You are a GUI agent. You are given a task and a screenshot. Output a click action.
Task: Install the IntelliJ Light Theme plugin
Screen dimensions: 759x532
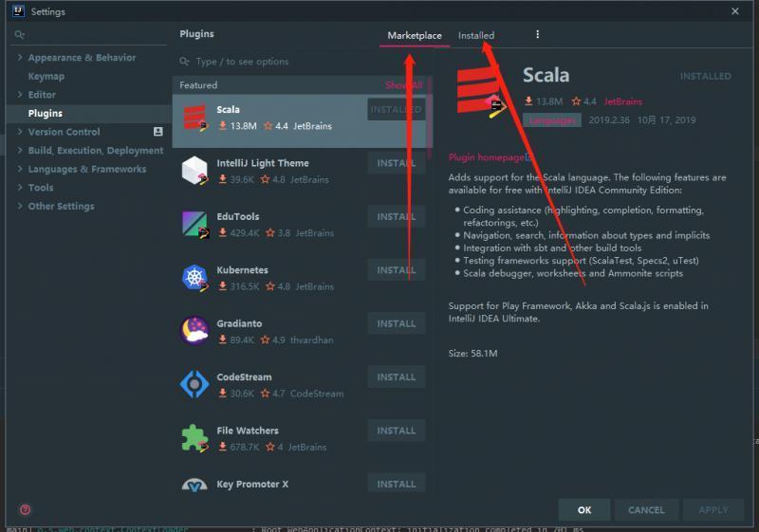click(396, 163)
